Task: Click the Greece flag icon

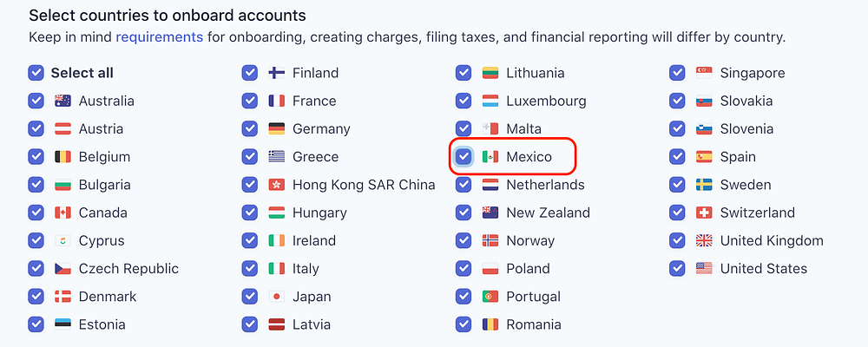Action: point(277,157)
